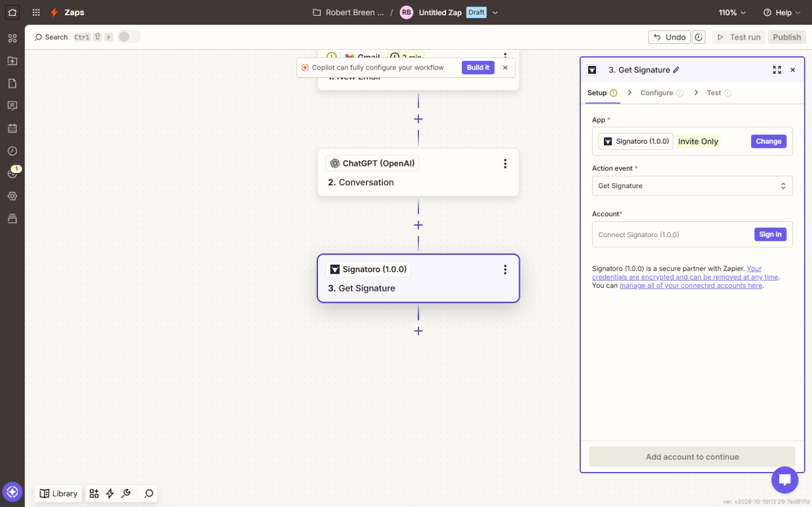The width and height of the screenshot is (812, 507).
Task: Open the apps grid launcher
Action: pyautogui.click(x=36, y=12)
